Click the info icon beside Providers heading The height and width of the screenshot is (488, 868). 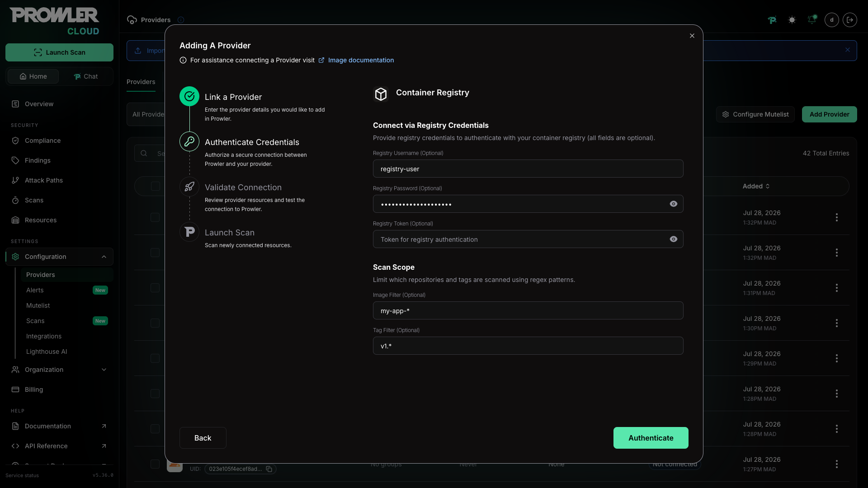pos(181,20)
